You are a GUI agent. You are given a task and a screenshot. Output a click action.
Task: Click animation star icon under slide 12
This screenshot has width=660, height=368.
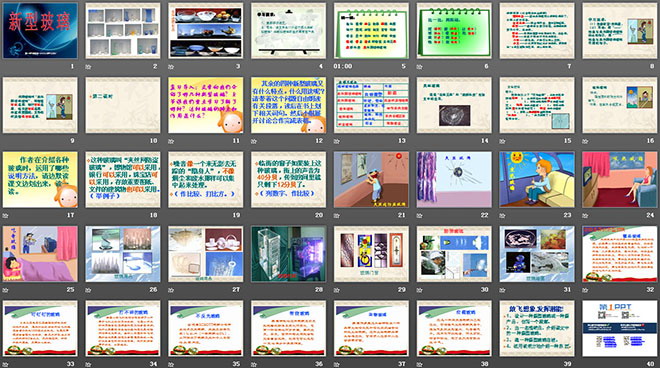click(x=254, y=141)
